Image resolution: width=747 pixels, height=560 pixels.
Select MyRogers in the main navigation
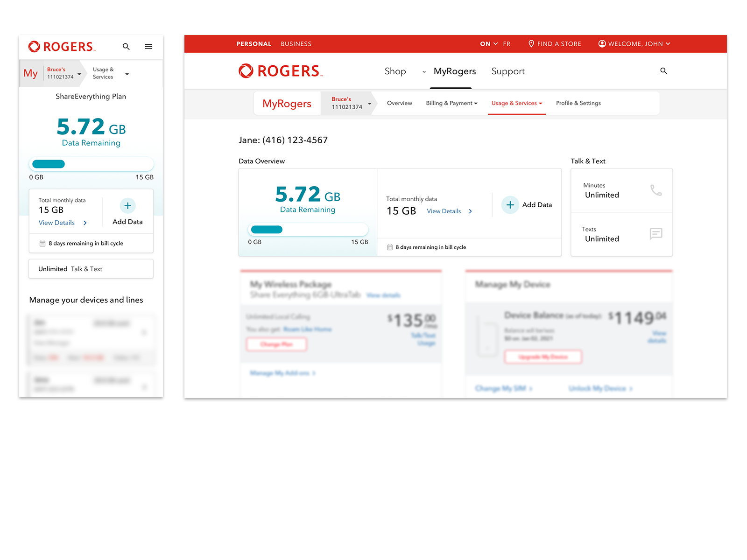pos(455,71)
